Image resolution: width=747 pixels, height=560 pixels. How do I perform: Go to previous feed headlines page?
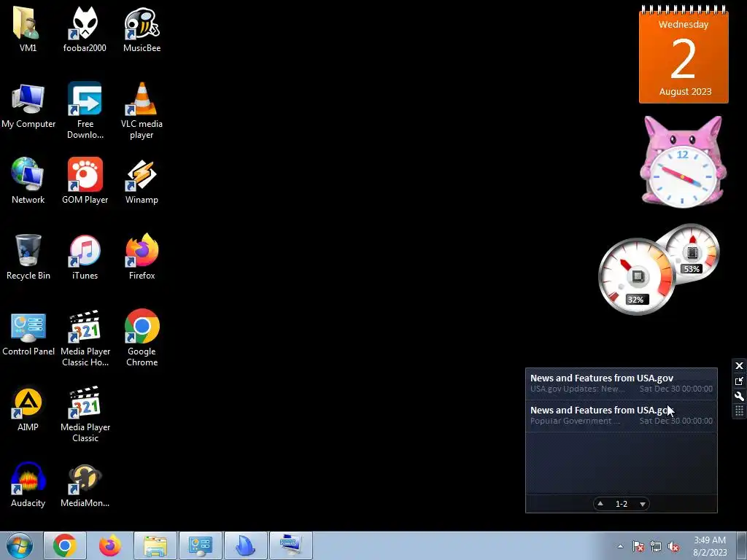pos(600,503)
